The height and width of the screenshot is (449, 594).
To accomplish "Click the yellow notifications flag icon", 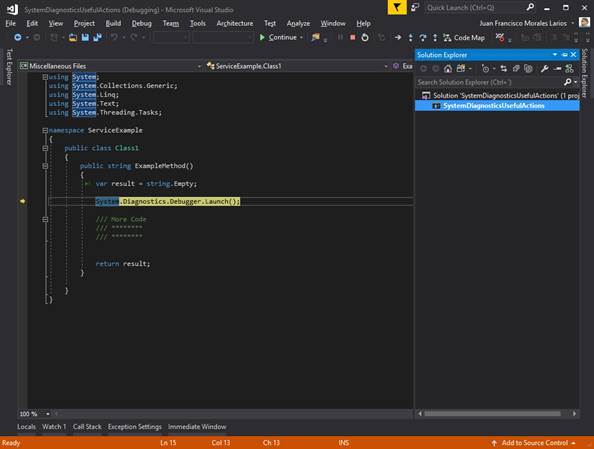I will [x=397, y=7].
